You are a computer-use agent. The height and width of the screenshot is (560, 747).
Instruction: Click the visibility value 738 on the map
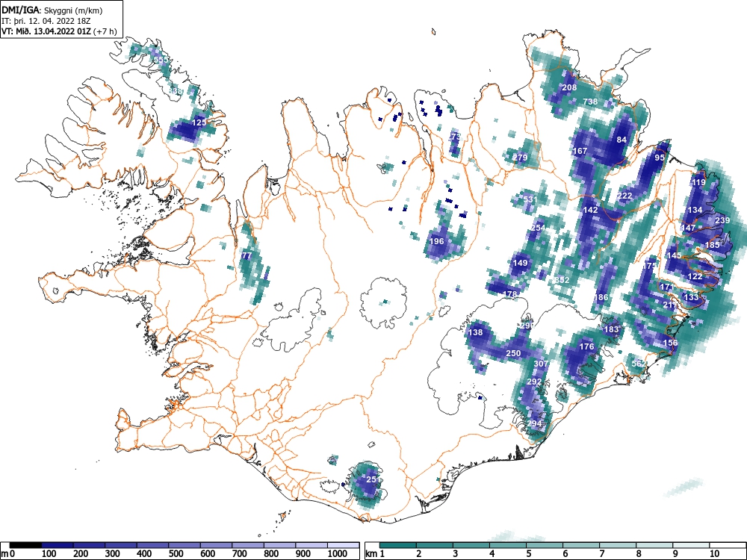(x=590, y=102)
